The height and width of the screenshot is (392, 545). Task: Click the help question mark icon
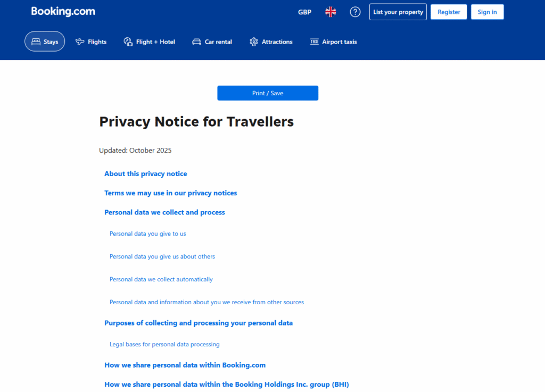pos(355,12)
